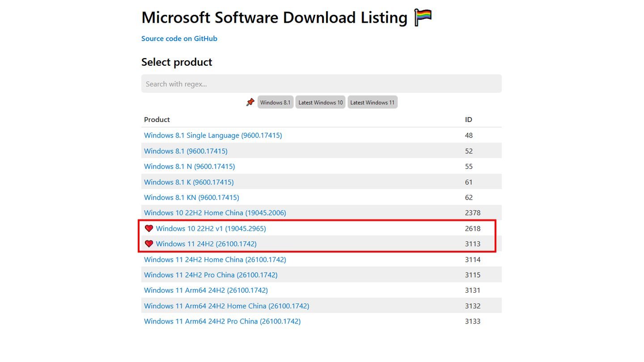Image resolution: width=644 pixels, height=362 pixels.
Task: Click ID value 52
Action: [469, 151]
